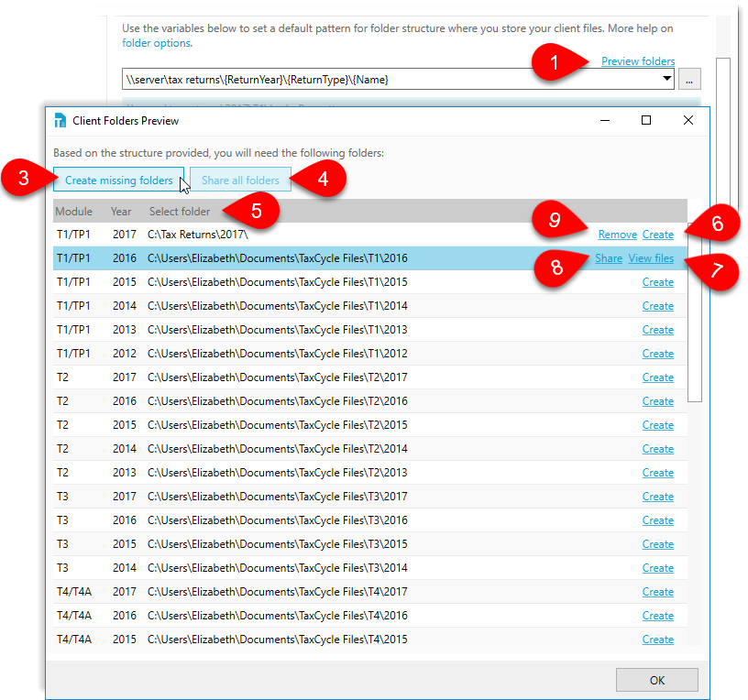Click the Year column header

[x=121, y=212]
